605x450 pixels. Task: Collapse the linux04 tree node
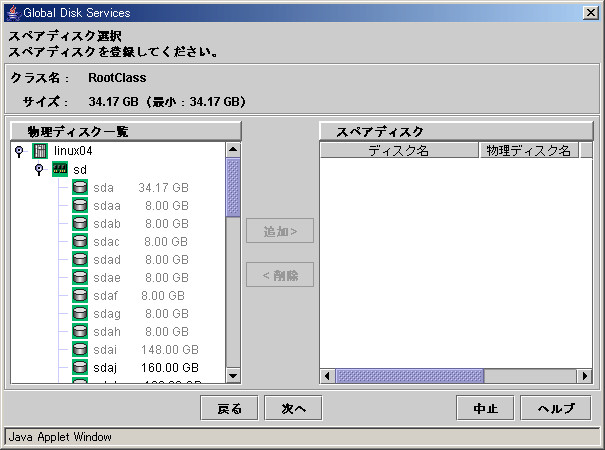[x=19, y=151]
